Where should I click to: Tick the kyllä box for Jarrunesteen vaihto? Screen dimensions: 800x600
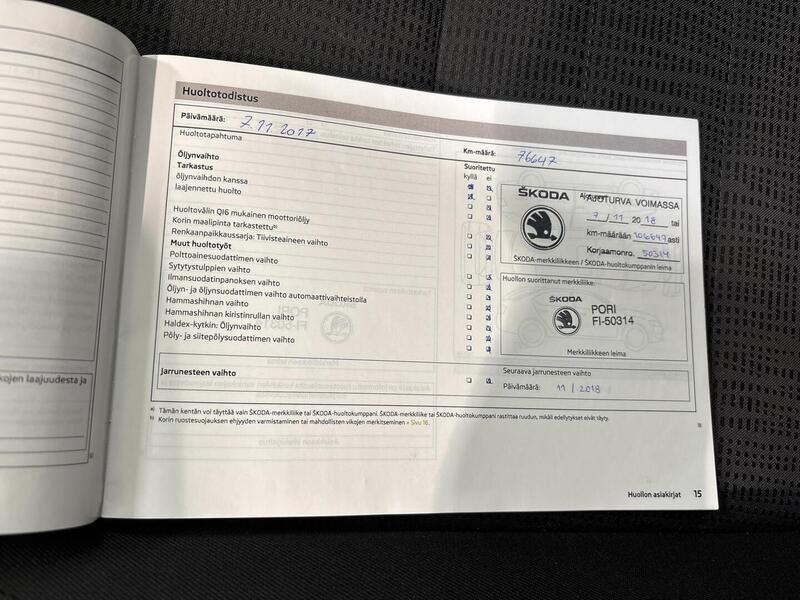469,380
